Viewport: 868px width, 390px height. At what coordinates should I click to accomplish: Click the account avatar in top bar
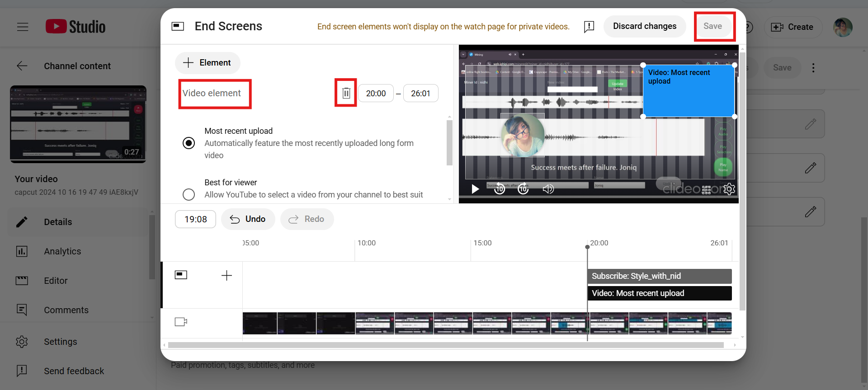[x=843, y=27]
